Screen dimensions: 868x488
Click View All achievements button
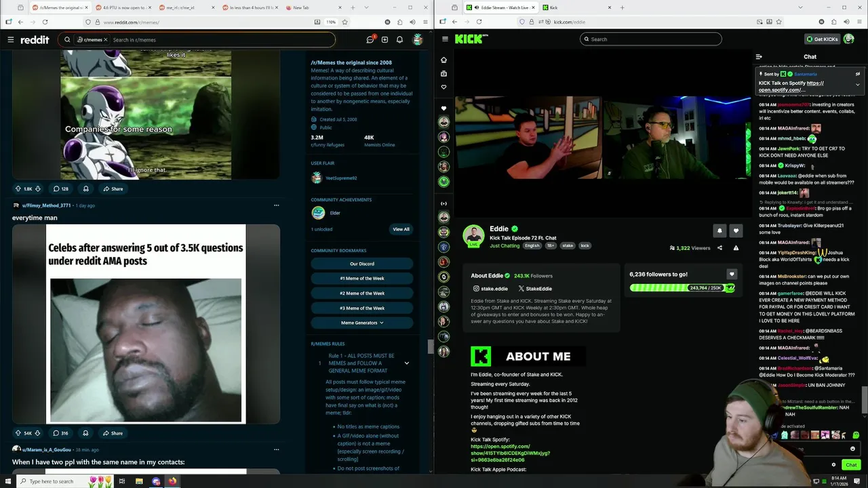401,229
